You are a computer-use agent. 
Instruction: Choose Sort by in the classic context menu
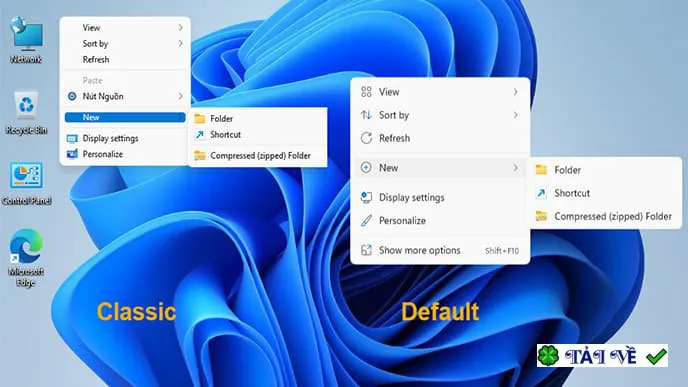click(x=125, y=43)
